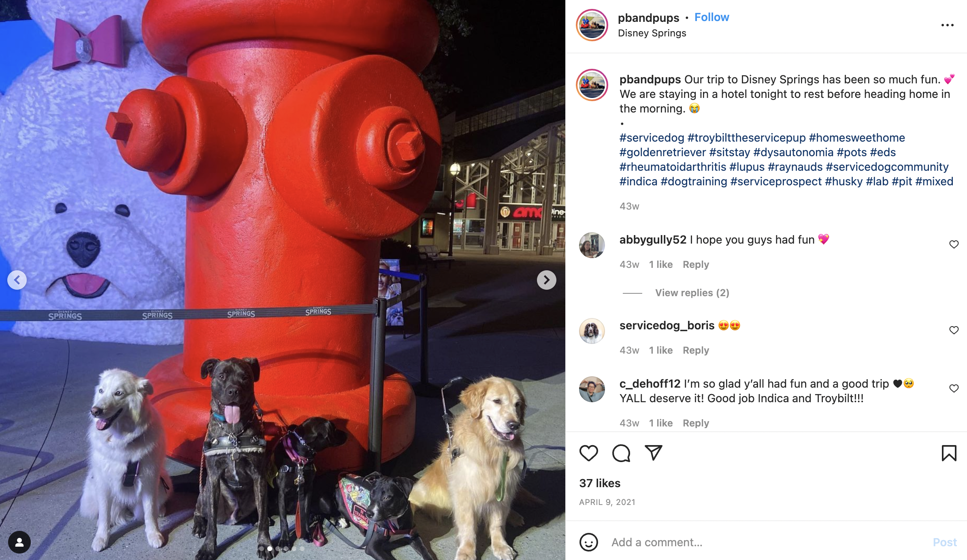Reply to abbygully52's comment
Image resolution: width=967 pixels, height=560 pixels.
[x=696, y=265]
